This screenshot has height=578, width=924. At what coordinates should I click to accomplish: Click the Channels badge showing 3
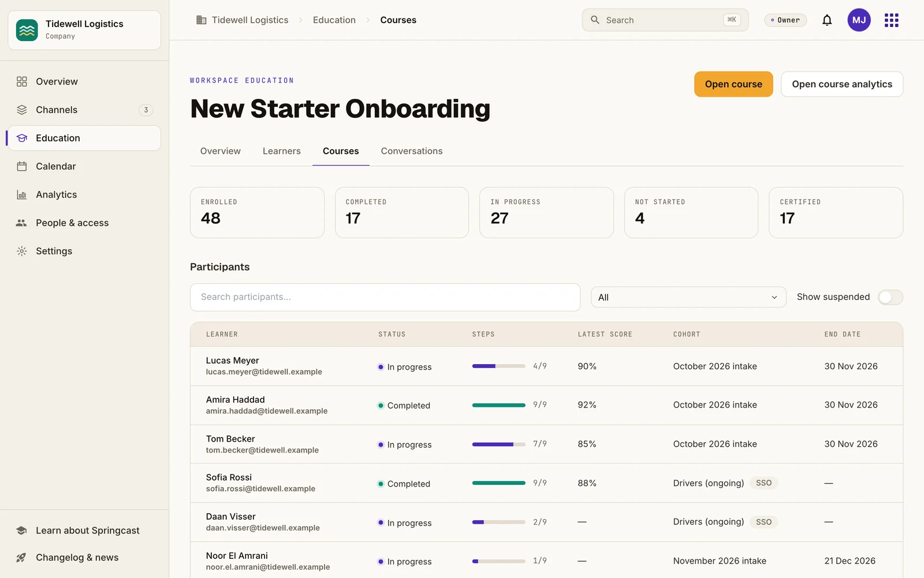click(x=146, y=110)
